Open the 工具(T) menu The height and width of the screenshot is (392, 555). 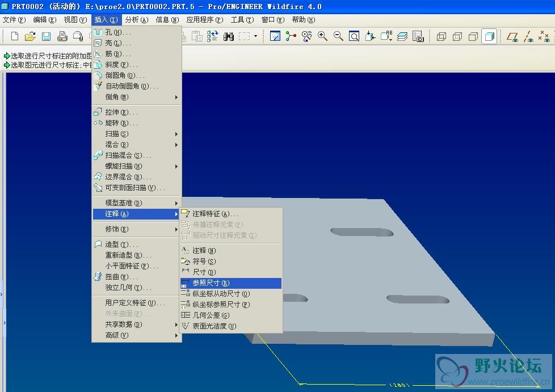coord(242,20)
